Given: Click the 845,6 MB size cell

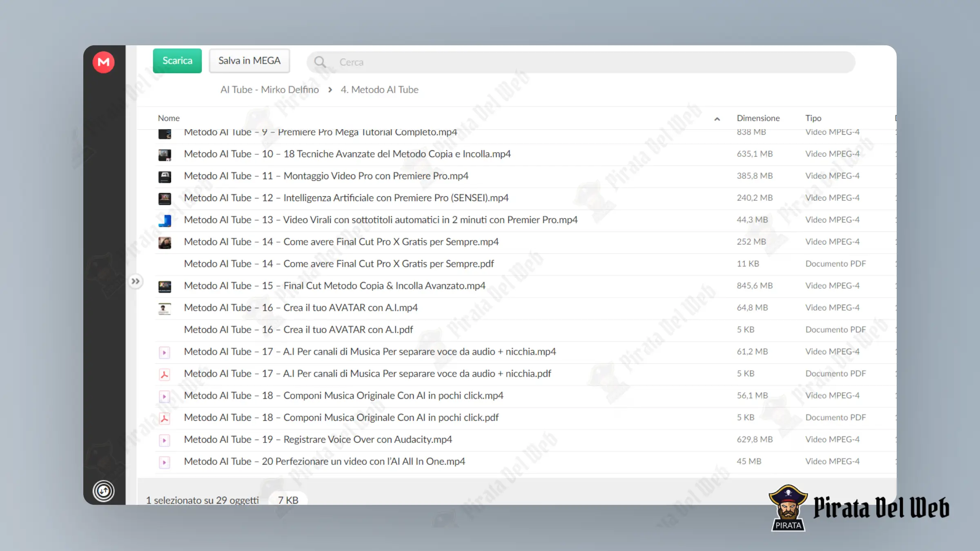Looking at the screenshot, I should [755, 286].
